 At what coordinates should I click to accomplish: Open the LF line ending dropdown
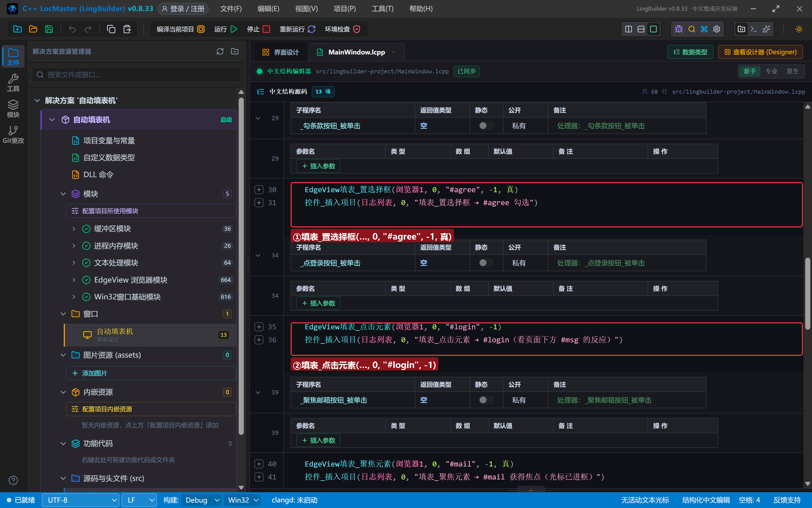tap(139, 500)
